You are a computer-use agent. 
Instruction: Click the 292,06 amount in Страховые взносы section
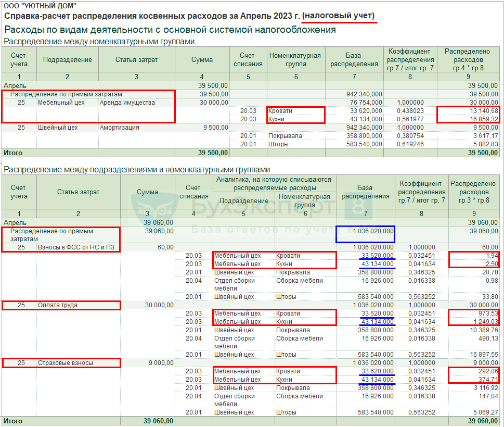pyautogui.click(x=488, y=371)
